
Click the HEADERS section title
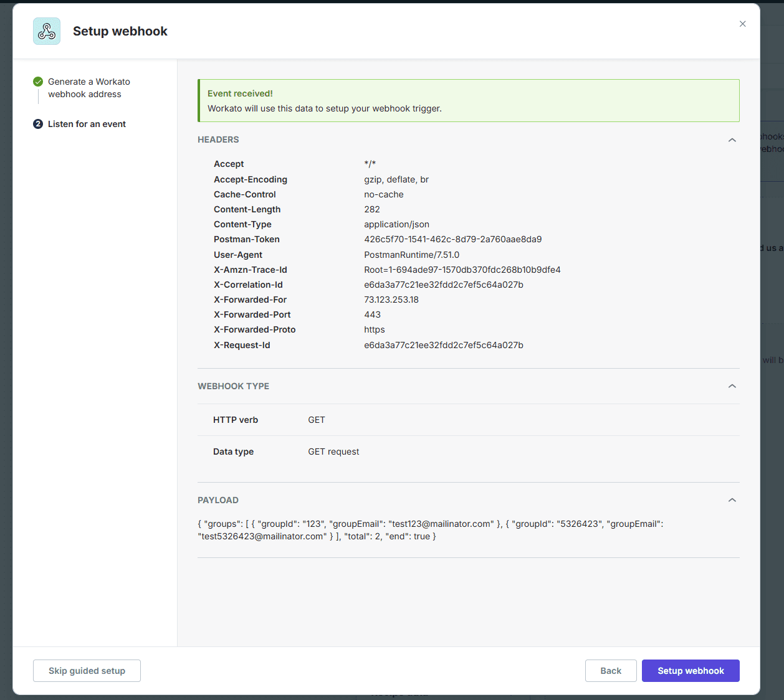(x=218, y=140)
